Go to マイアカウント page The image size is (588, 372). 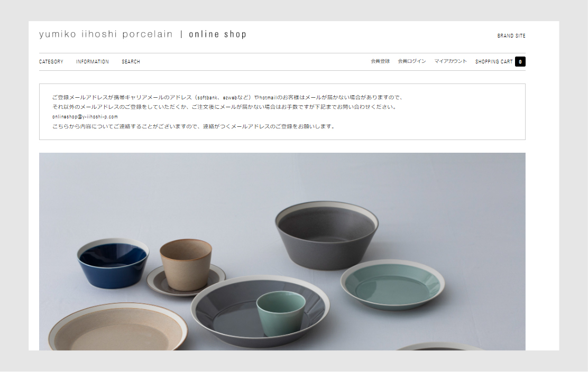(451, 61)
